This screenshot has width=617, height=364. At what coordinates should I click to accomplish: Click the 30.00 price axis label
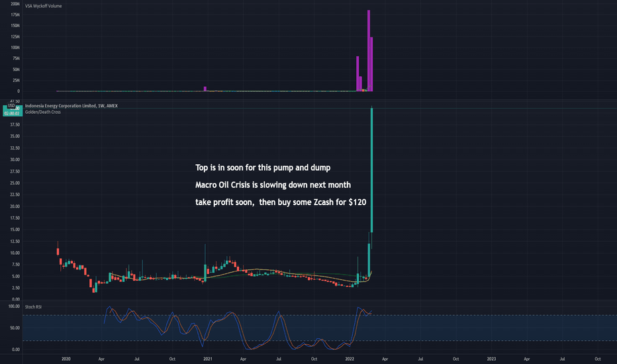pyautogui.click(x=15, y=159)
